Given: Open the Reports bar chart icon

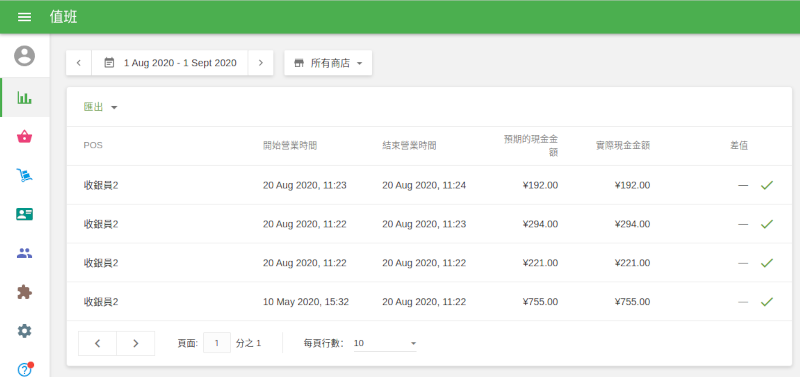Looking at the screenshot, I should pos(24,97).
